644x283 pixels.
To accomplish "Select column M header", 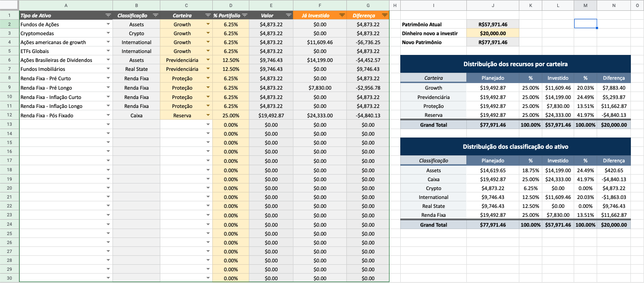I will (x=585, y=5).
